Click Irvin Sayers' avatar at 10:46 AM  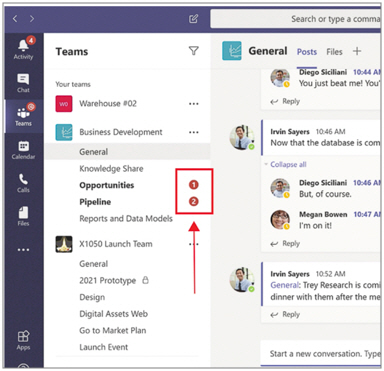[242, 137]
